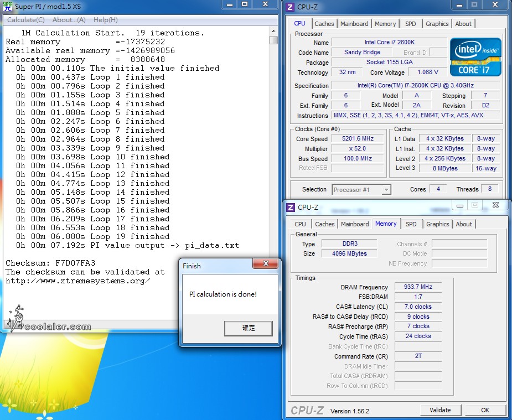Click the CPU-Z logo icon in the Memory window title
This screenshot has height=420, width=512.
[x=291, y=207]
